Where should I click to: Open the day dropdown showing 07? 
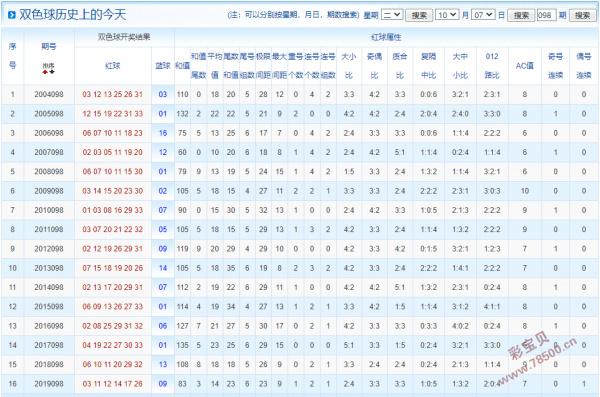(483, 15)
